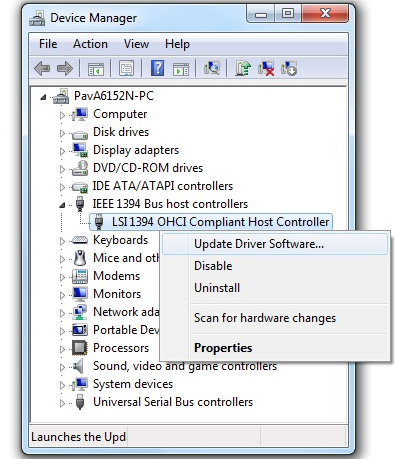Select the Portable Devices tree item
The width and height of the screenshot is (396, 459).
point(126,330)
